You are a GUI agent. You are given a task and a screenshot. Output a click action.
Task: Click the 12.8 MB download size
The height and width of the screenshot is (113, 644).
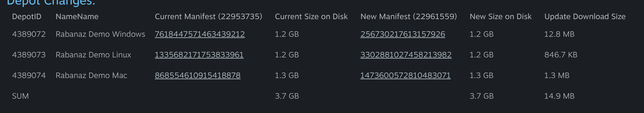tap(559, 34)
